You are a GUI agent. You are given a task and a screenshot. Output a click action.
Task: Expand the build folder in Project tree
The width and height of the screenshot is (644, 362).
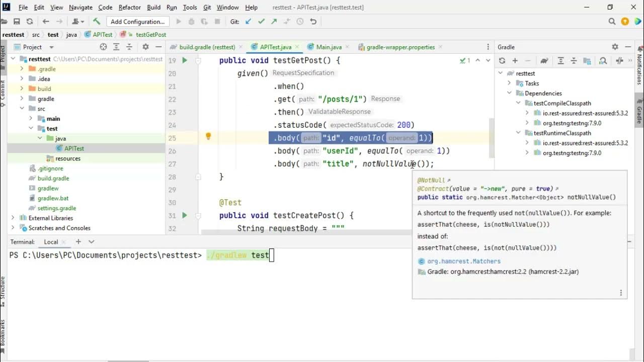pyautogui.click(x=22, y=88)
